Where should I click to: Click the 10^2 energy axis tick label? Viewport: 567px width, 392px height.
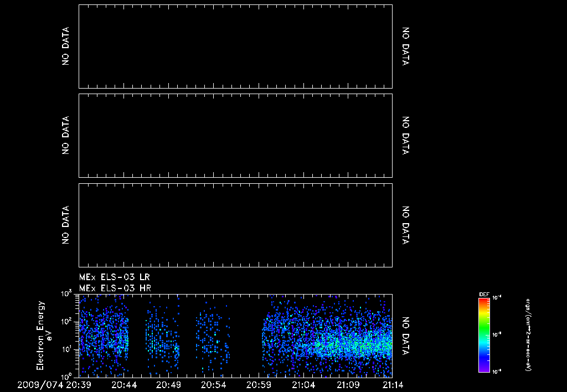pos(66,322)
